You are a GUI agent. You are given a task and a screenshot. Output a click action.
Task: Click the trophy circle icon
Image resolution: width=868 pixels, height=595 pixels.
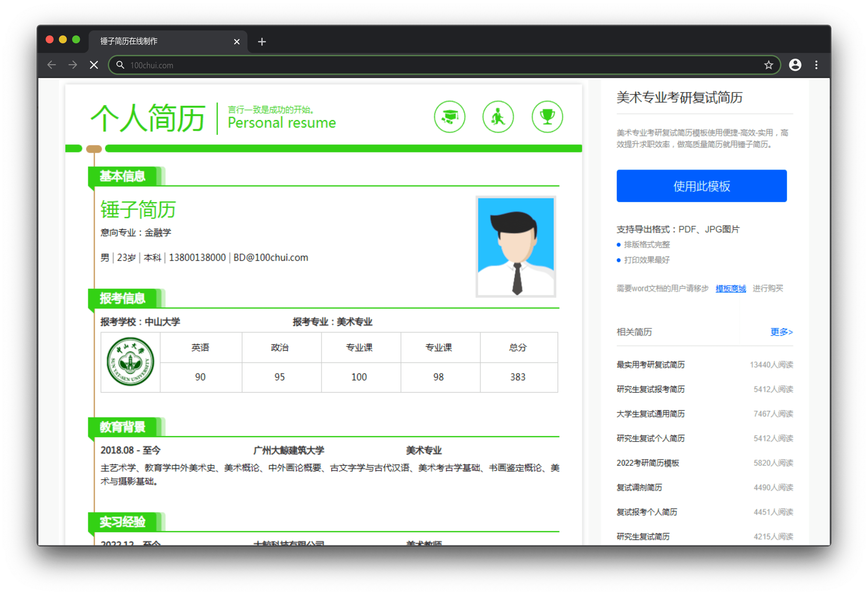(547, 116)
